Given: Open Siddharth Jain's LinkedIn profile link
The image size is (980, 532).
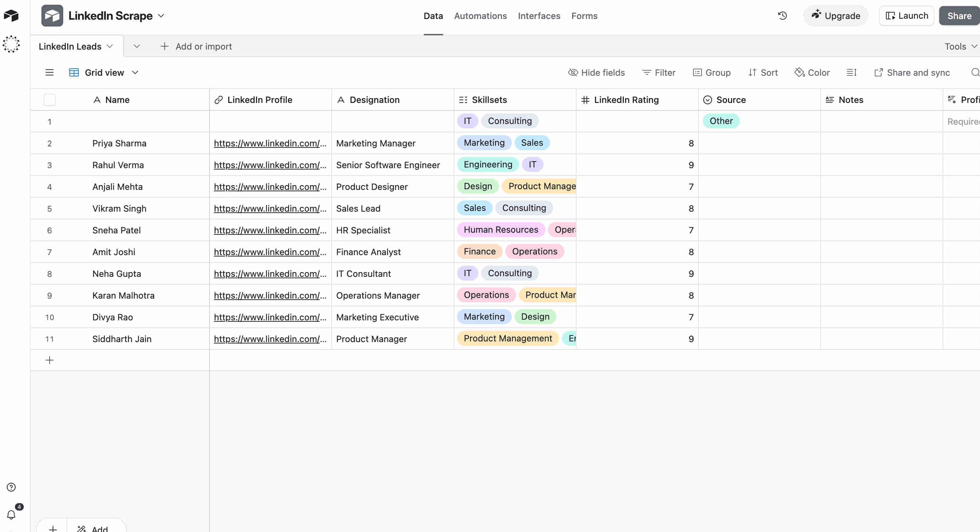Looking at the screenshot, I should (x=270, y=339).
